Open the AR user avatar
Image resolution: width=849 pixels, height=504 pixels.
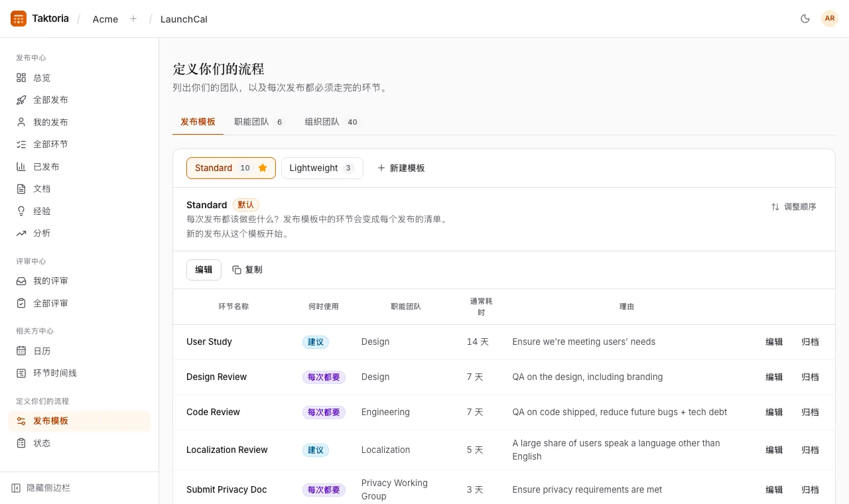pos(830,19)
